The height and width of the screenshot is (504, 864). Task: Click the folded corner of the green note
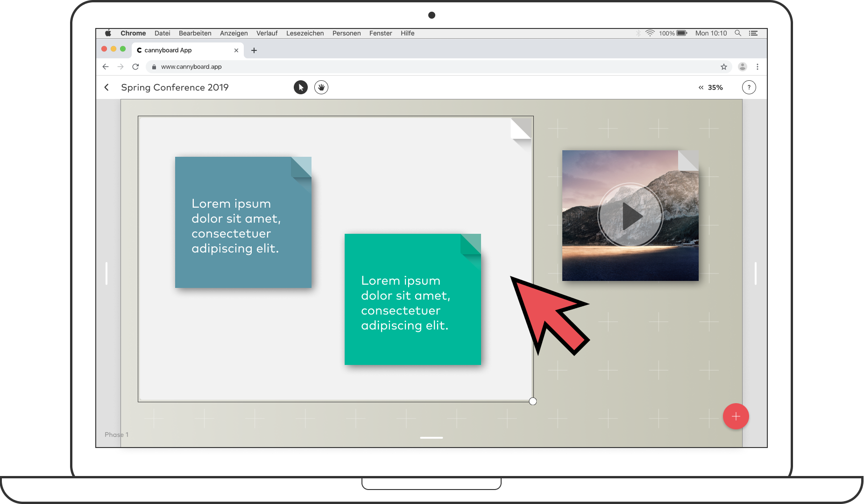(x=472, y=244)
